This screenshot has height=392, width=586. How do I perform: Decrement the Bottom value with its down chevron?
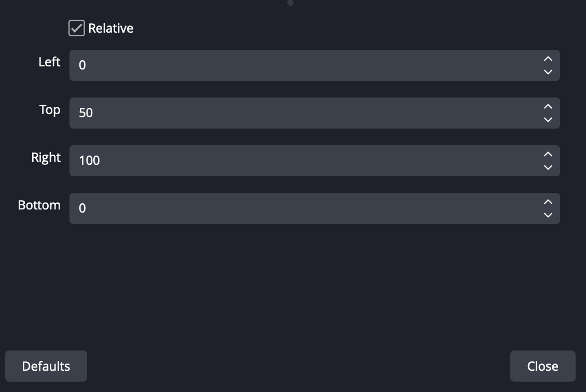(x=548, y=216)
